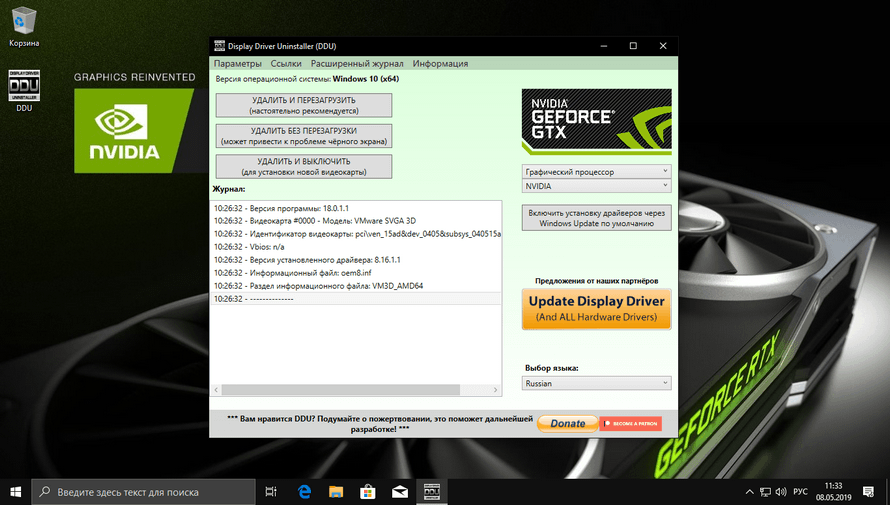
Task: Click the log's right scroll arrow
Action: coord(496,390)
